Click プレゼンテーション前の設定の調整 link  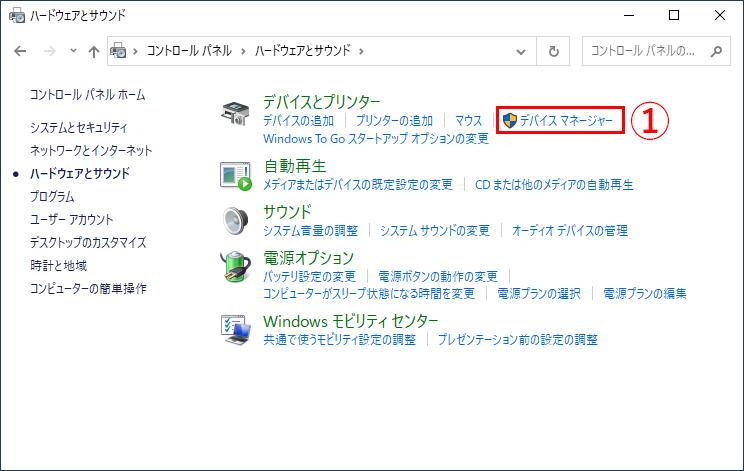(x=518, y=340)
